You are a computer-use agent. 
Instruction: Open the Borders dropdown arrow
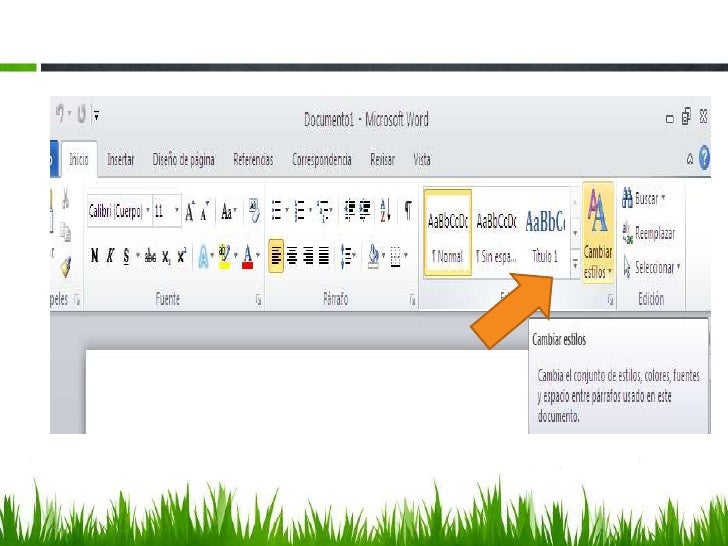406,255
